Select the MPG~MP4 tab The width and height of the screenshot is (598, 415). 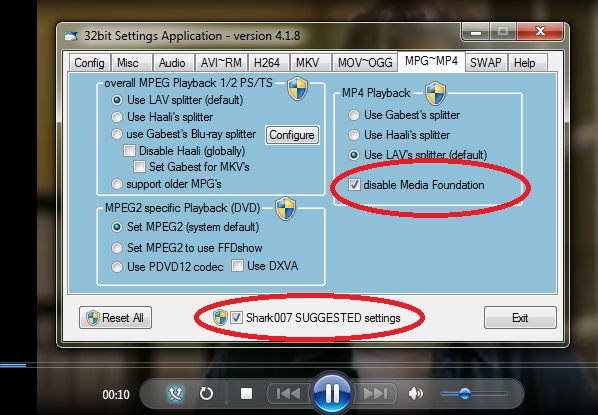pos(431,61)
